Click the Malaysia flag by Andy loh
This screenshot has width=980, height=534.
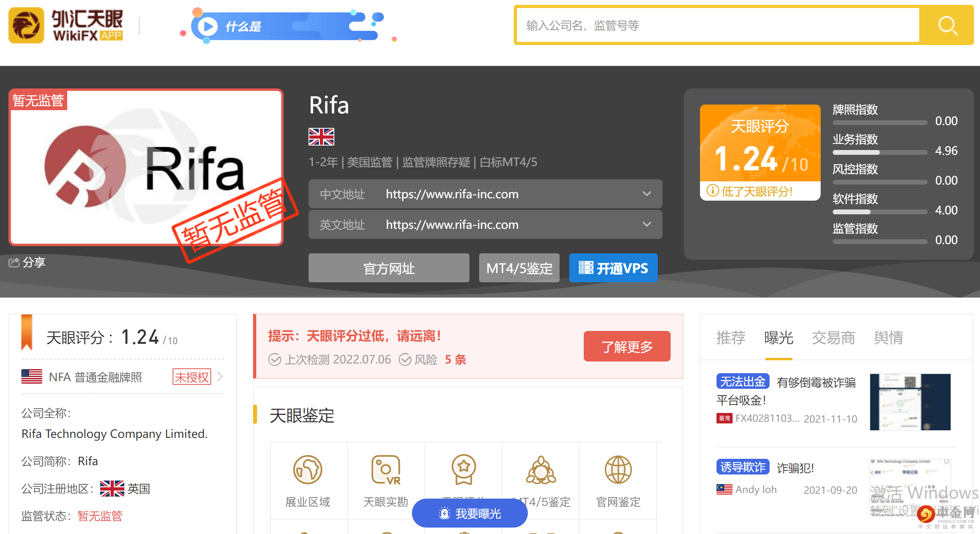point(725,489)
